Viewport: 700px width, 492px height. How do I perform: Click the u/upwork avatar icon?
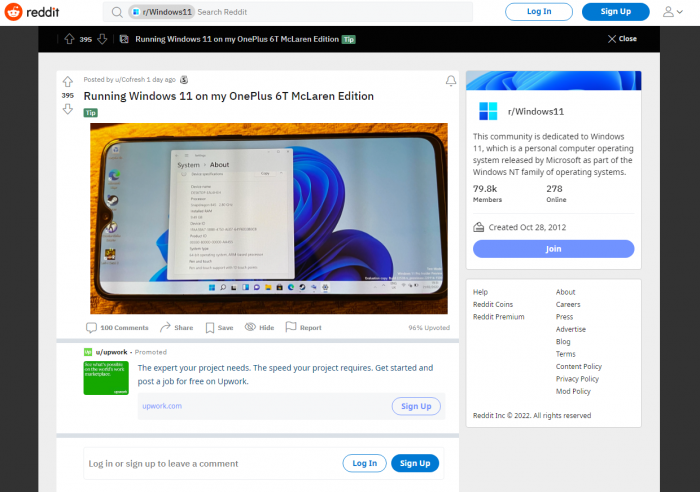(88, 352)
